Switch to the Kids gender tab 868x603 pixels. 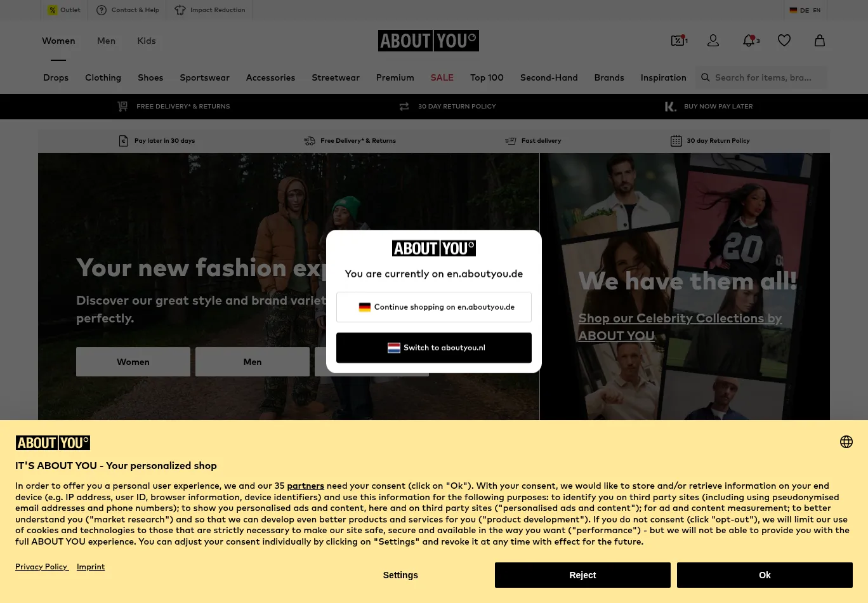[147, 41]
